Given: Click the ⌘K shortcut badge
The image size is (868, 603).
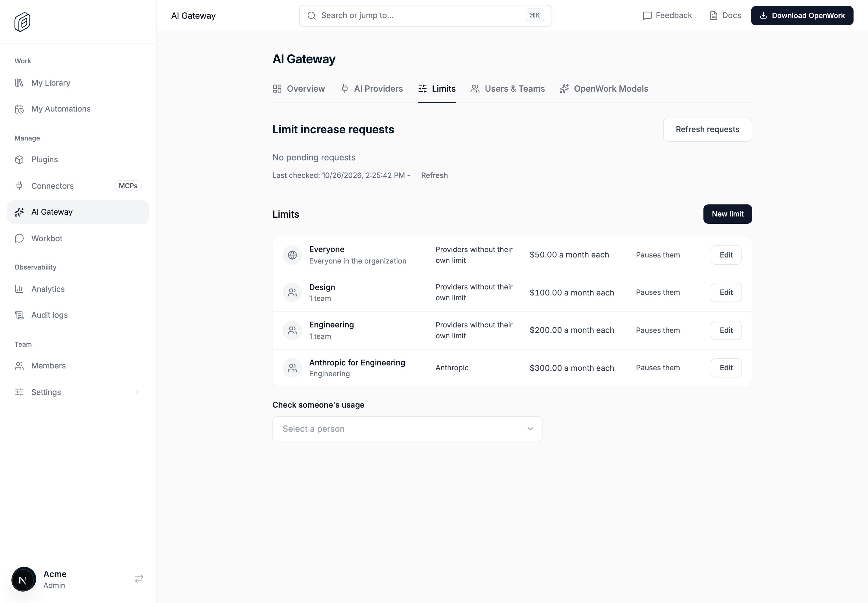Looking at the screenshot, I should (x=535, y=15).
